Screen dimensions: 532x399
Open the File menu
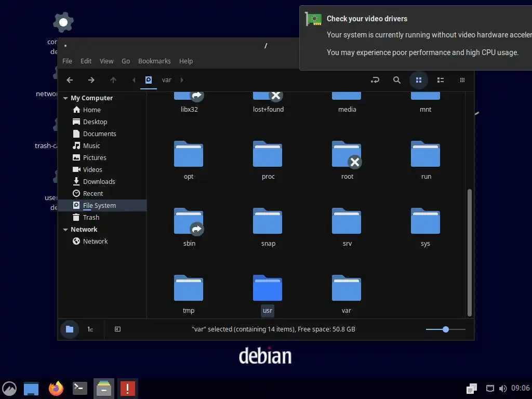tap(67, 61)
